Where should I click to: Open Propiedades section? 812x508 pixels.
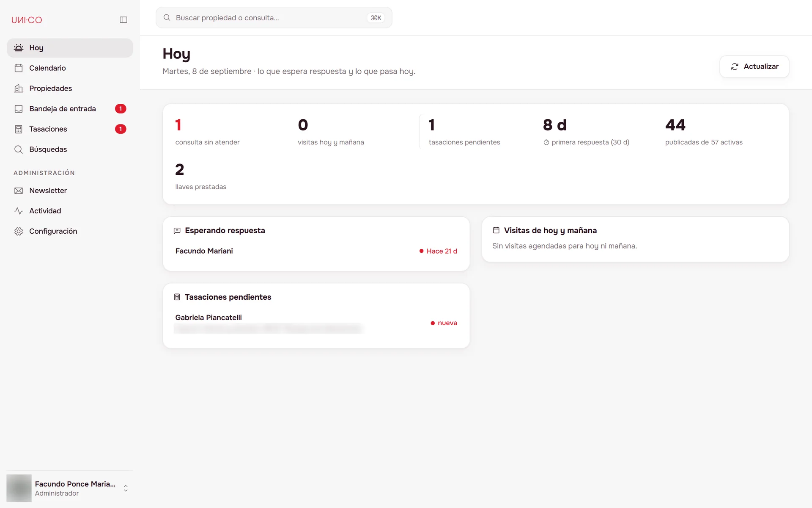pyautogui.click(x=70, y=88)
